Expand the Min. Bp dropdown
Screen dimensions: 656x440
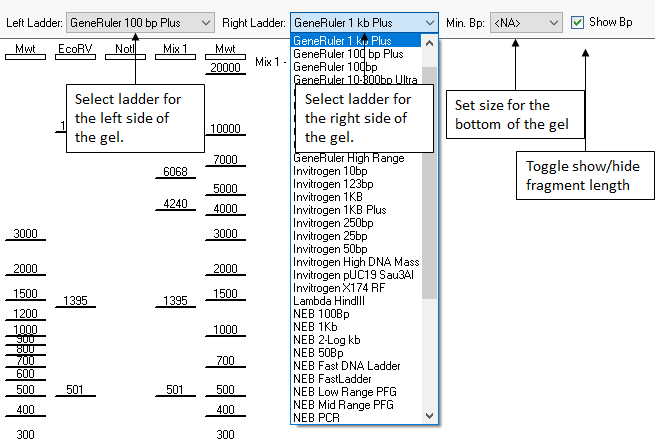[526, 21]
